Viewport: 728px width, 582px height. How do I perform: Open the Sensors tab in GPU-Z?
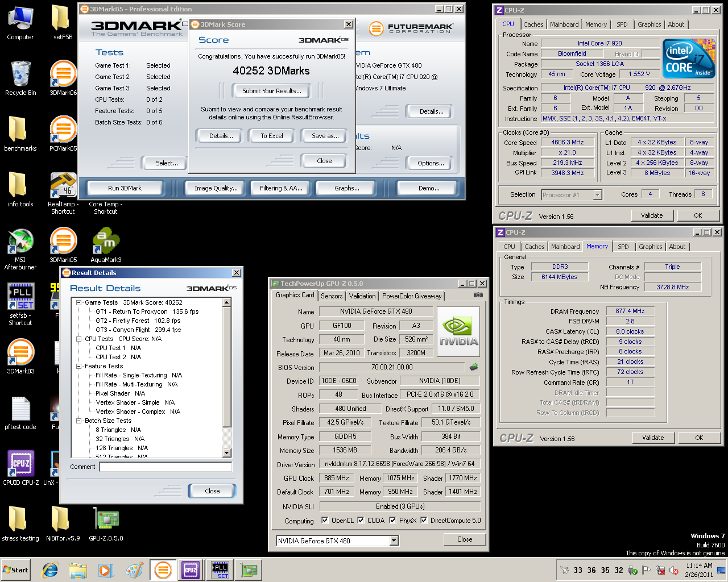[332, 296]
